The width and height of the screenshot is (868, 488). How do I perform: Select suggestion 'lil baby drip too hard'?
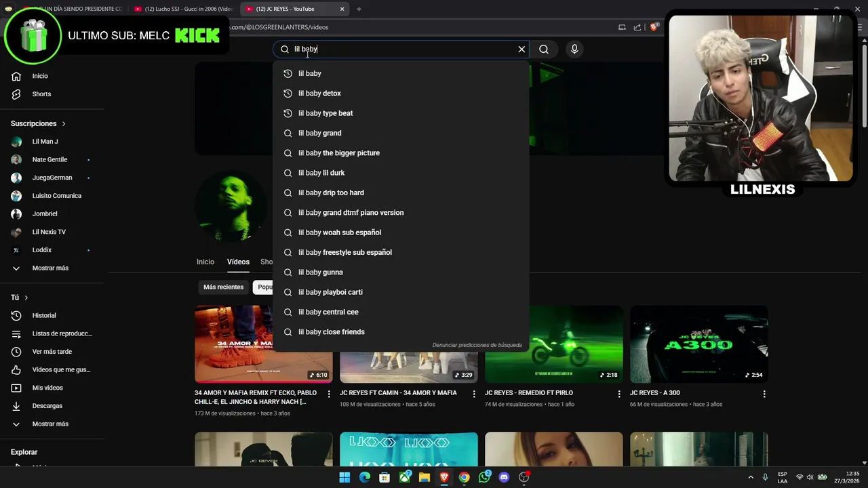[x=401, y=192]
